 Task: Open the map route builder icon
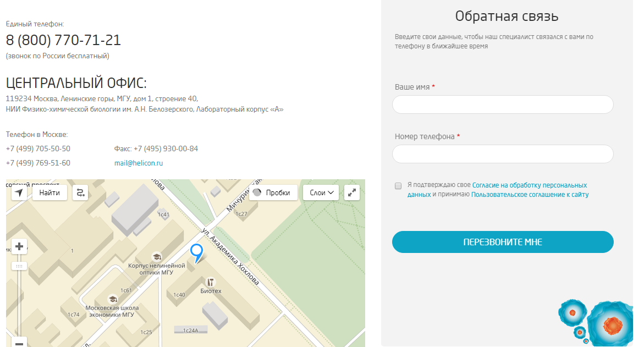click(x=80, y=192)
